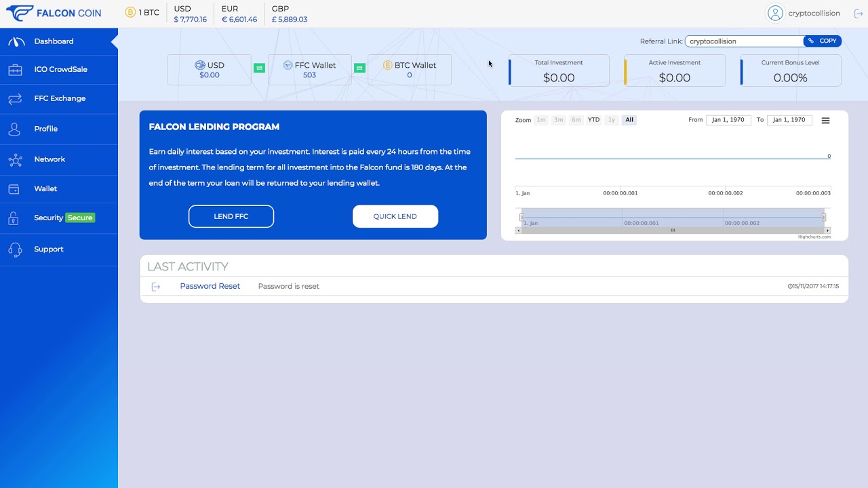Viewport: 868px width, 488px height.
Task: Click exchange icon between FFC and BTC Wallet
Action: pyautogui.click(x=359, y=68)
